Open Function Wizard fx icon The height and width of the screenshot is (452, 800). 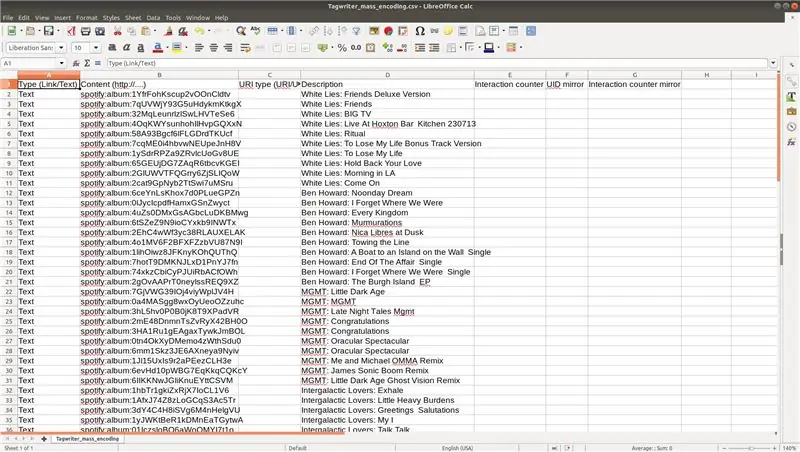point(76,63)
